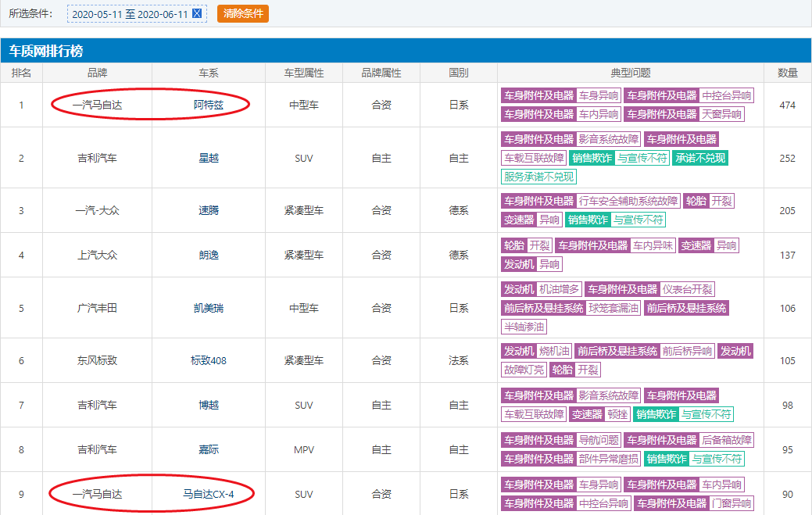Select the 后备箱故障 issue tag
The width and height of the screenshot is (812, 515).
click(x=726, y=440)
